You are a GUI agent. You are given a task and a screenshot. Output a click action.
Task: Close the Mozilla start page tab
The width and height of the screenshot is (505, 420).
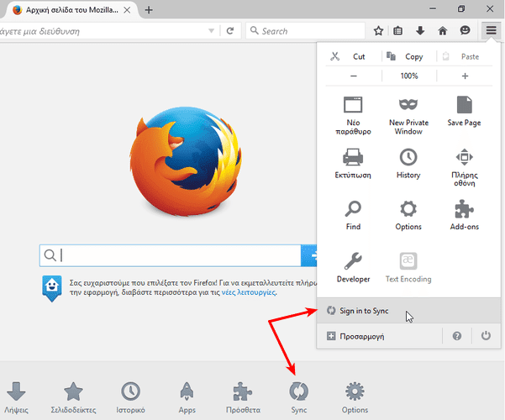pyautogui.click(x=127, y=10)
